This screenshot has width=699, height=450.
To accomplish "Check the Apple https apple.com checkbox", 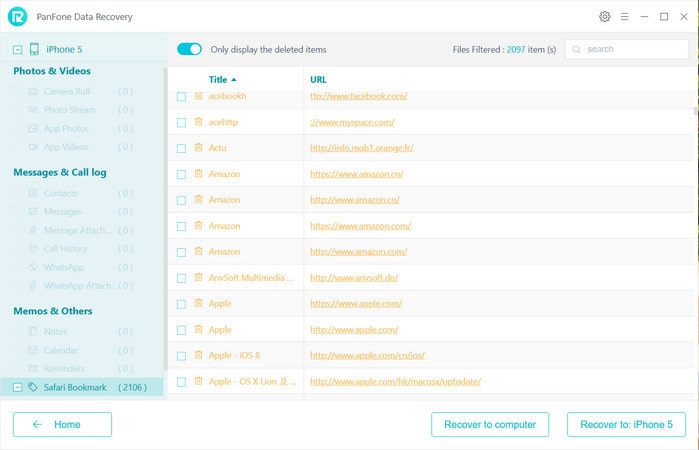I will click(181, 304).
